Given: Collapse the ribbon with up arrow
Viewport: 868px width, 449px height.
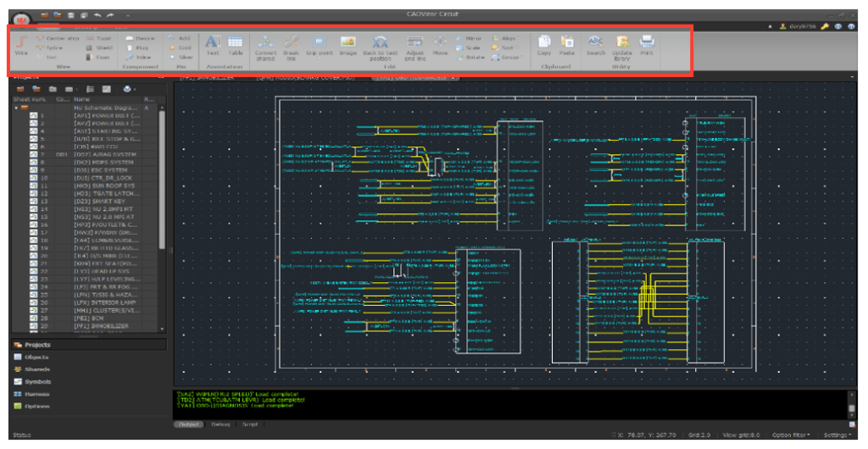Looking at the screenshot, I should [x=770, y=26].
